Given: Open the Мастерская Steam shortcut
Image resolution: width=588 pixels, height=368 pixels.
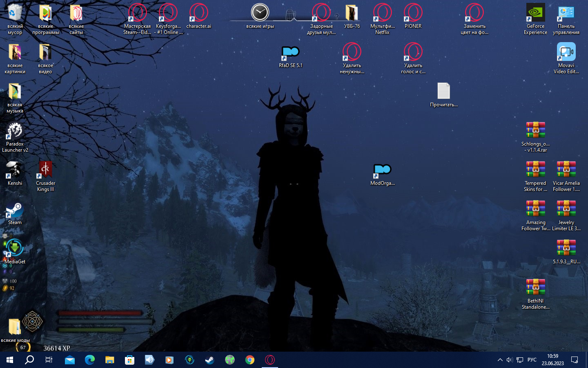Looking at the screenshot, I should [x=137, y=19].
